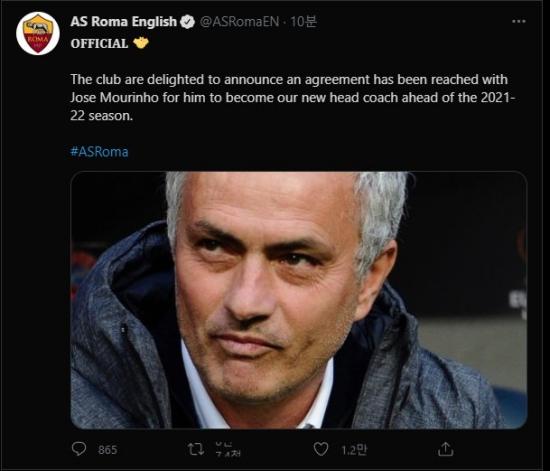
Task: Open the three-dot more options menu
Action: click(x=519, y=21)
